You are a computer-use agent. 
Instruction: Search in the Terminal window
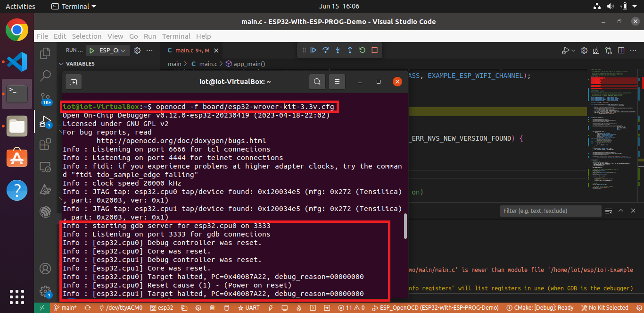pos(317,82)
